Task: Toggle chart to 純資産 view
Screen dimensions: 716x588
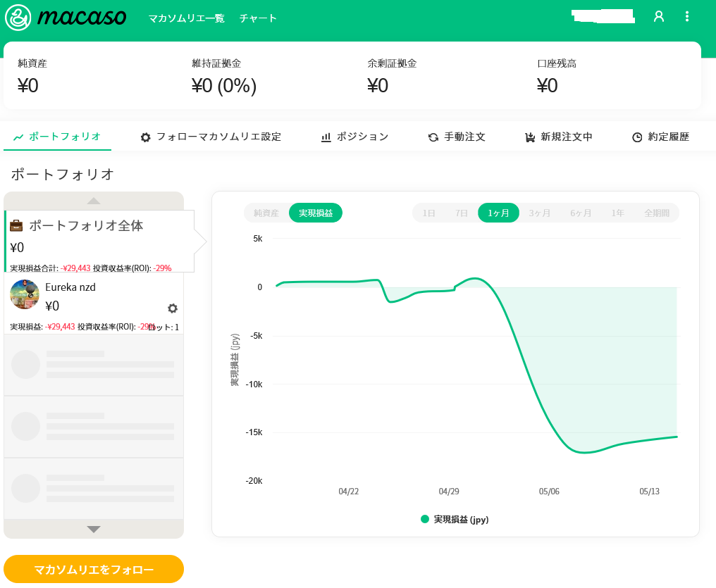Action: click(x=266, y=213)
